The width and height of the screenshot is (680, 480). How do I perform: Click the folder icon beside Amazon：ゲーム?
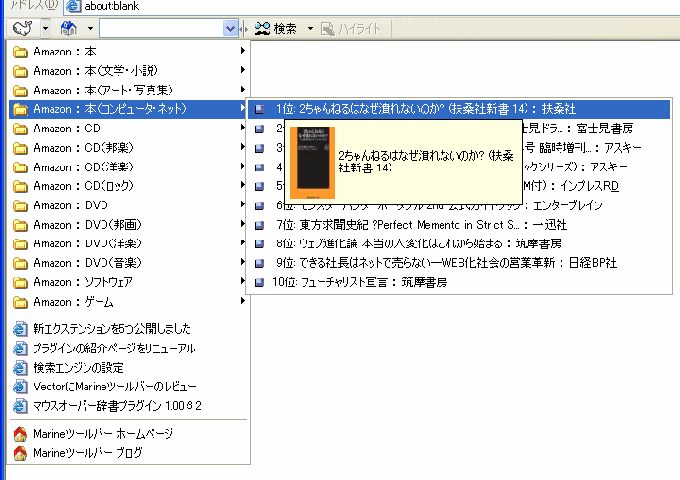20,302
